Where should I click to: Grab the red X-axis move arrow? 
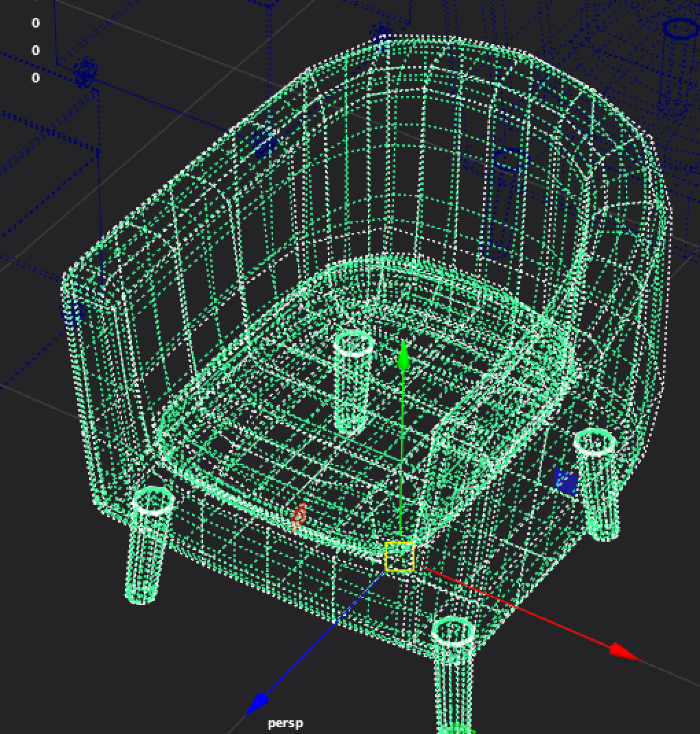click(x=625, y=651)
